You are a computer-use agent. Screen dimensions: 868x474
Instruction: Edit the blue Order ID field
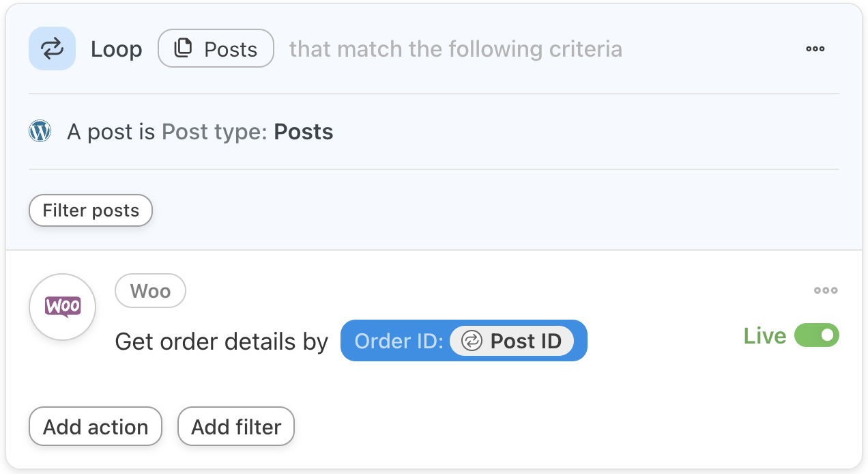pos(399,341)
